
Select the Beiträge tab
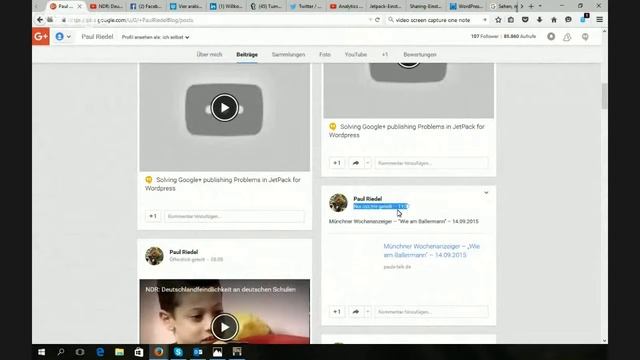click(247, 54)
